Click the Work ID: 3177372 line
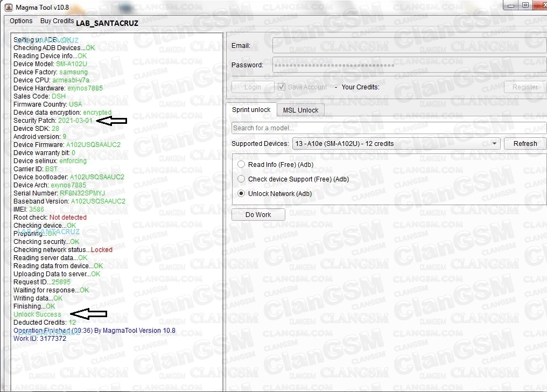The width and height of the screenshot is (547, 392). [40, 338]
